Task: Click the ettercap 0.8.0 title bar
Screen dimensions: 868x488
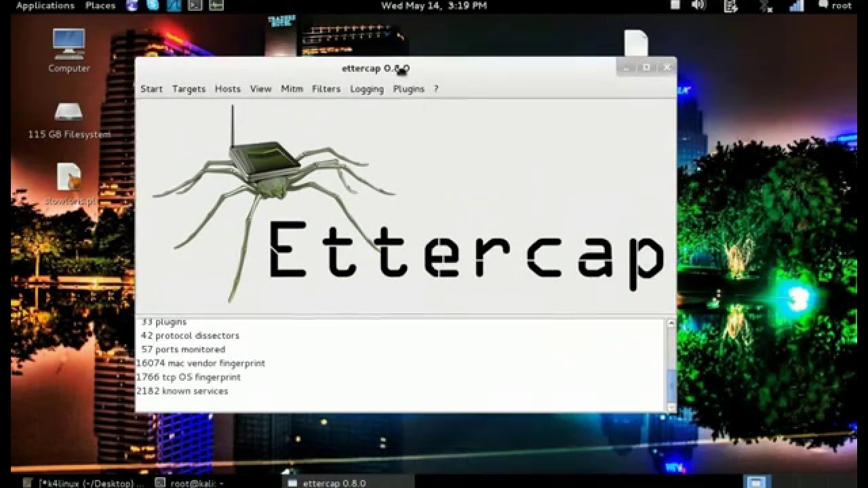Action: [x=376, y=68]
